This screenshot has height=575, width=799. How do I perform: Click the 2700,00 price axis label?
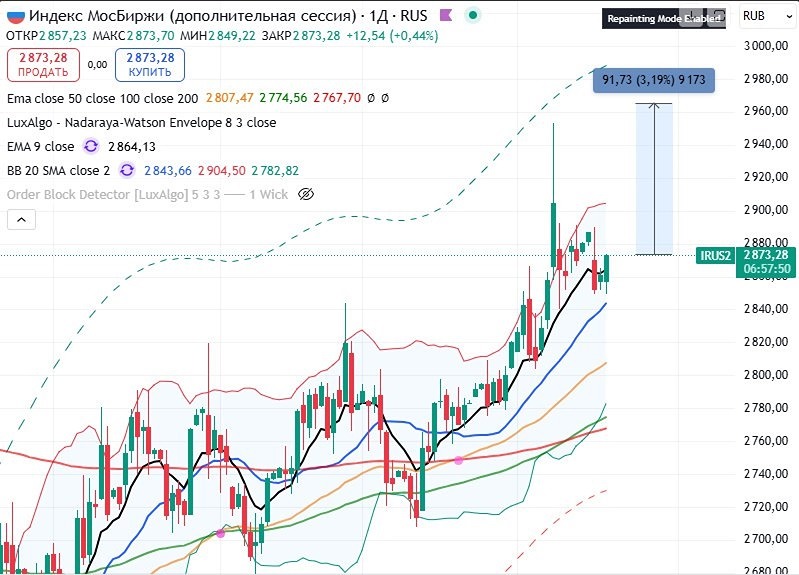click(x=766, y=539)
